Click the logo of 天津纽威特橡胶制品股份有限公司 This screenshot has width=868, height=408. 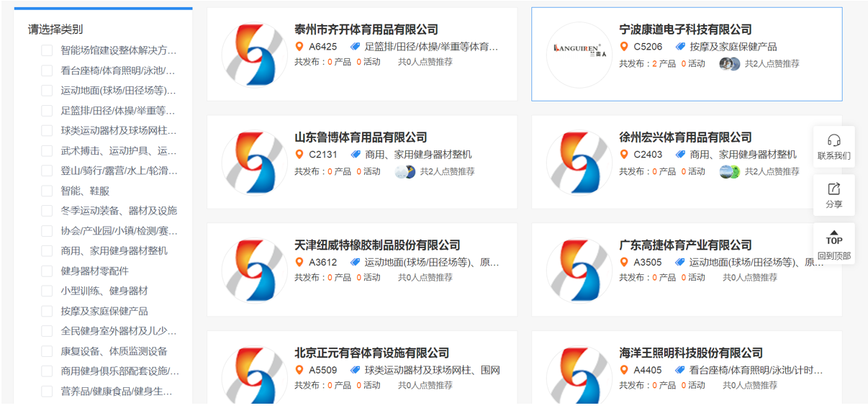[x=254, y=271]
